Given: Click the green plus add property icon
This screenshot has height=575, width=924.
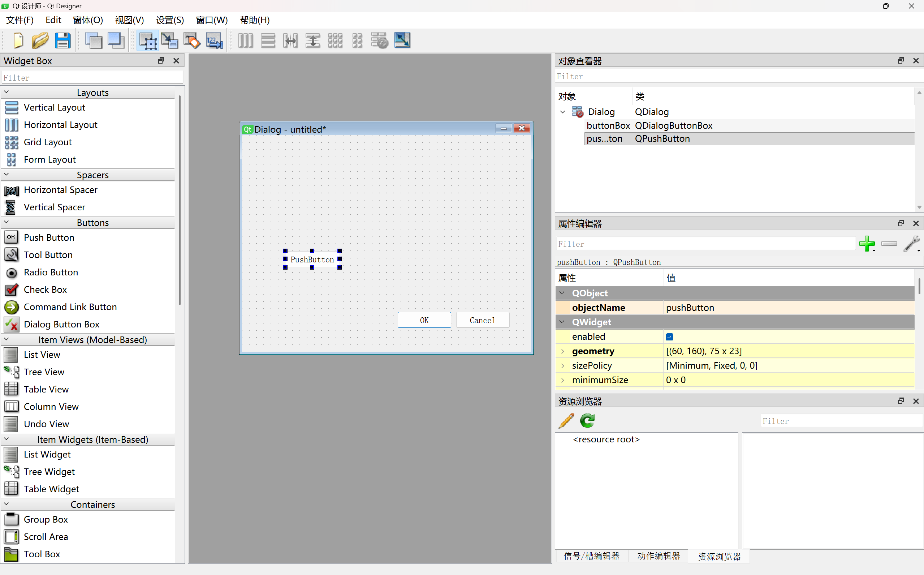Looking at the screenshot, I should click(867, 243).
